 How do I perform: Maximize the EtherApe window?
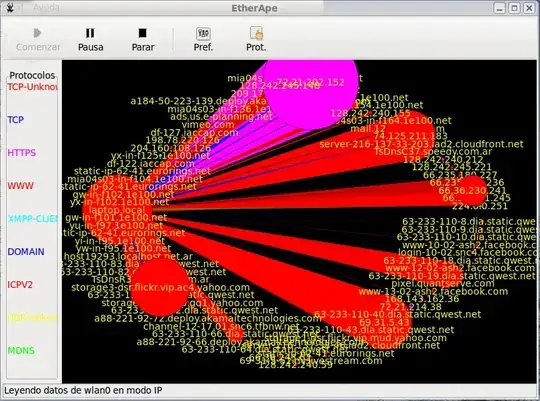[x=515, y=8]
